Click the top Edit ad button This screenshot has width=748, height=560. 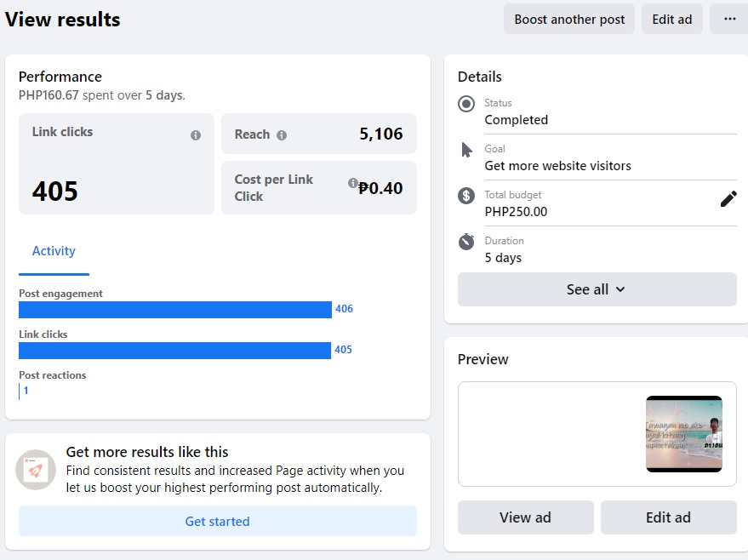[x=671, y=19]
